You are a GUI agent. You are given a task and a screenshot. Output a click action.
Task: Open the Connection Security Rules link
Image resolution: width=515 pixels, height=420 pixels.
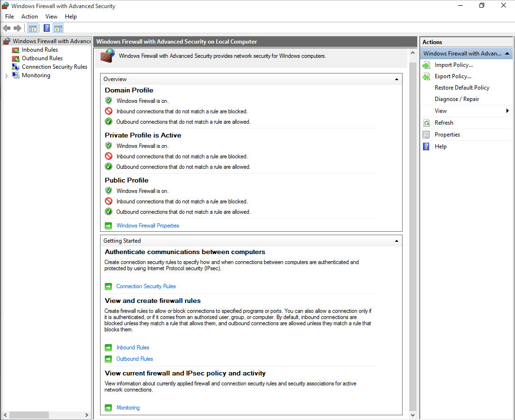(x=146, y=287)
